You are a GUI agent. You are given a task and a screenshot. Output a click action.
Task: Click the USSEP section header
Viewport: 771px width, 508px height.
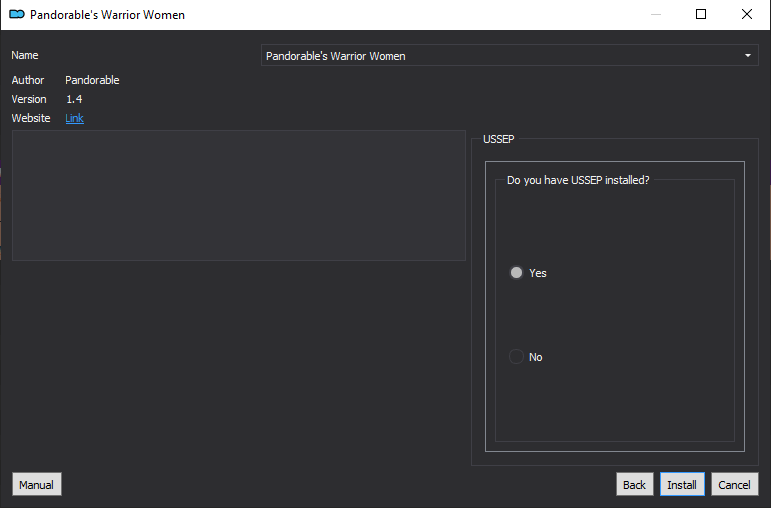point(499,139)
